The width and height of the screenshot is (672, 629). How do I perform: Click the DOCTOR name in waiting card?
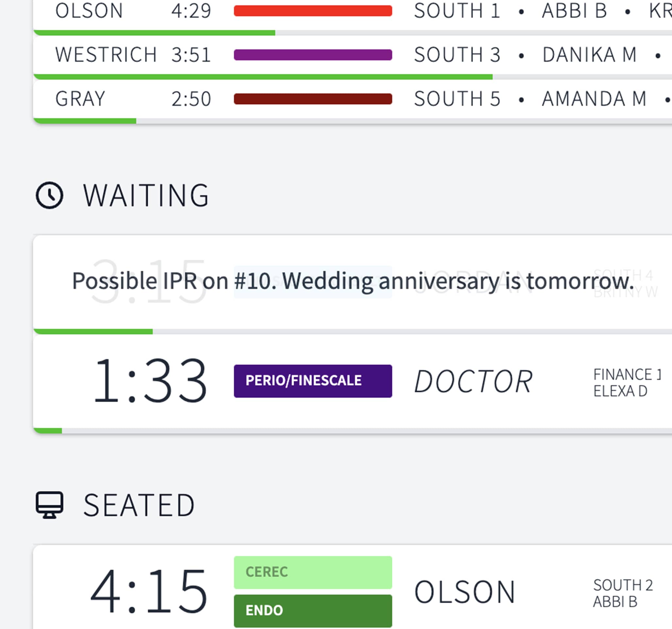click(x=473, y=382)
